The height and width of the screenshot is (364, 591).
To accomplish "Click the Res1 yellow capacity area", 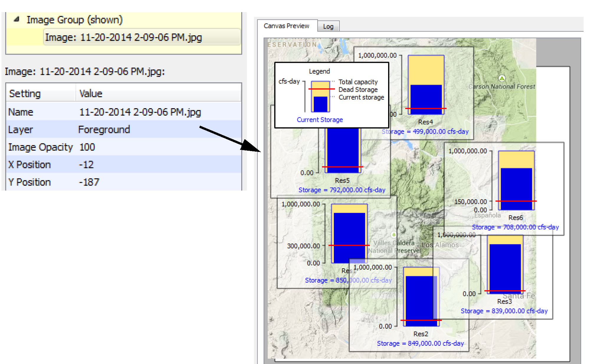I will (x=349, y=208).
